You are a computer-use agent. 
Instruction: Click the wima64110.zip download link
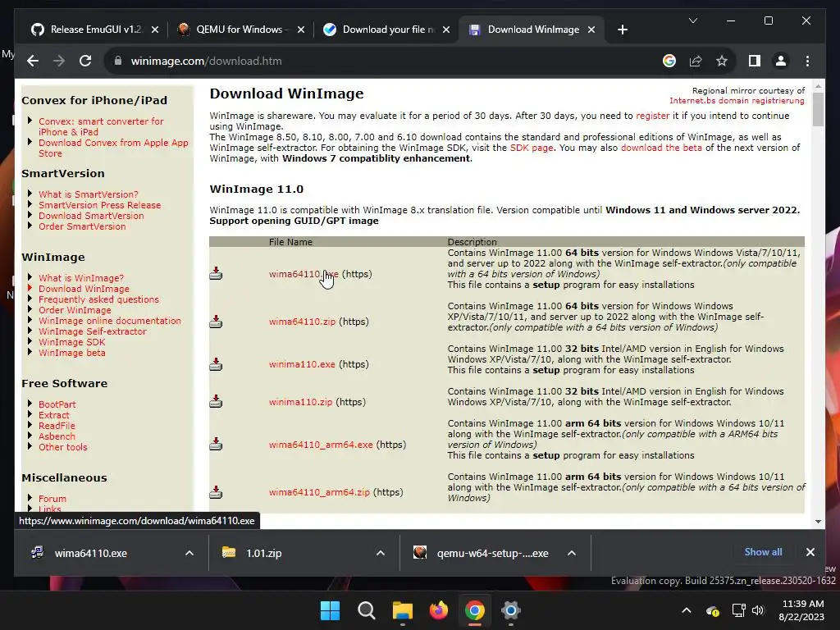point(302,322)
